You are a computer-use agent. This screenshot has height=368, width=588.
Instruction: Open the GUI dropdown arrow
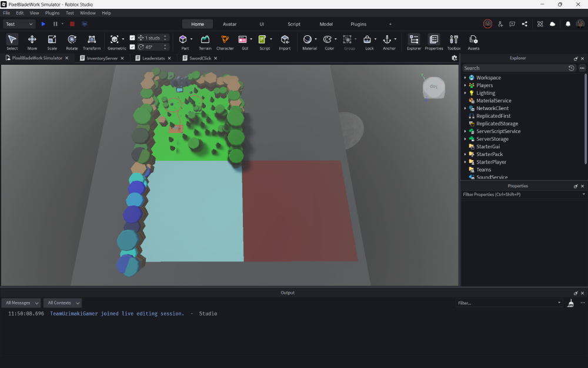pos(251,39)
